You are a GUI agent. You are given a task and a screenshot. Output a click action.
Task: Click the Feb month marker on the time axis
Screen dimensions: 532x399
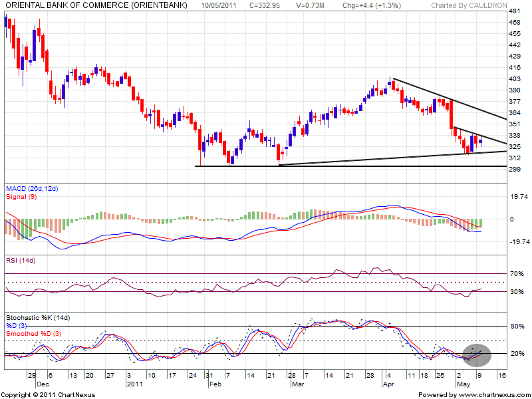pos(215,384)
